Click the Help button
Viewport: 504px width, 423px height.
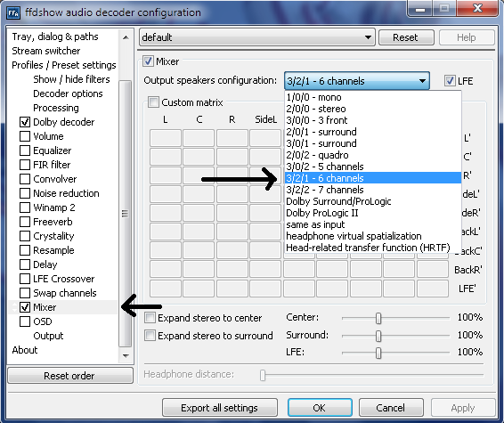[x=467, y=37]
